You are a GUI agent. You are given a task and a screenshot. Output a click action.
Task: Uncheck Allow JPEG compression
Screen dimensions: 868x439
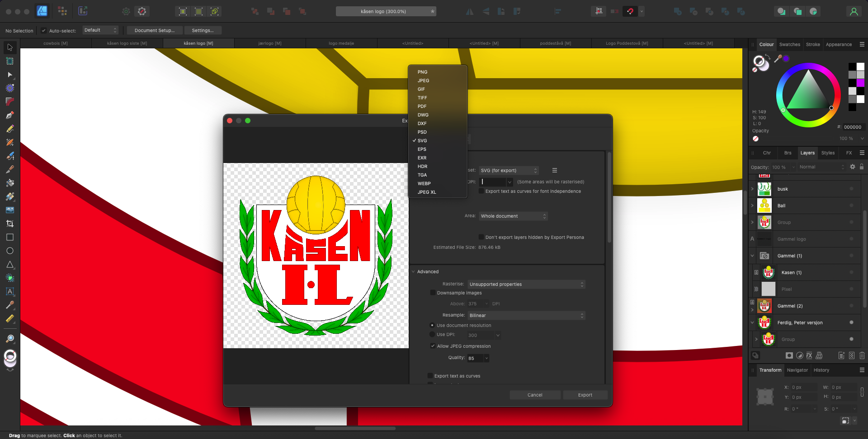[433, 346]
